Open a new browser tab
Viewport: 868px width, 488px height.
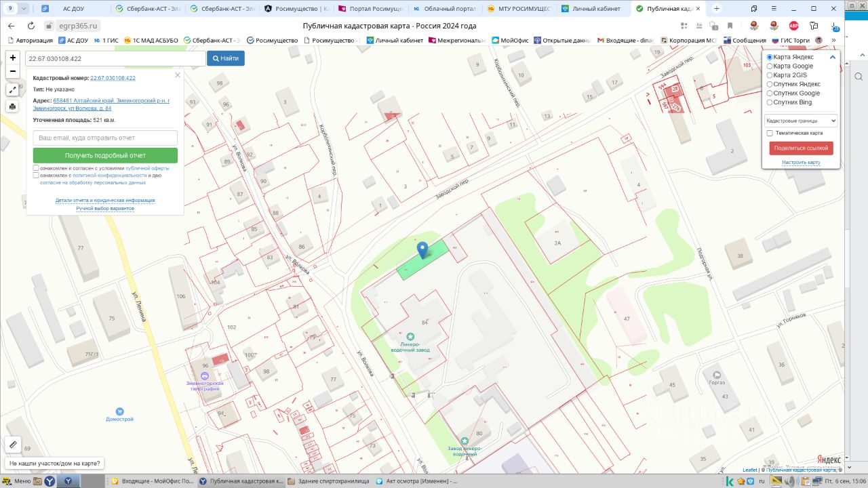coord(717,9)
